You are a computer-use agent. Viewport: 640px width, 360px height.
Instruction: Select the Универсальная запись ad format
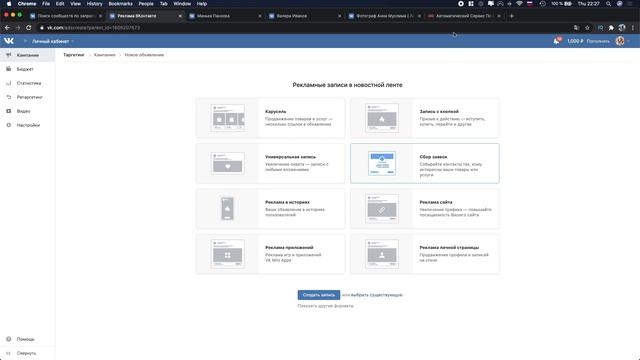click(x=270, y=163)
